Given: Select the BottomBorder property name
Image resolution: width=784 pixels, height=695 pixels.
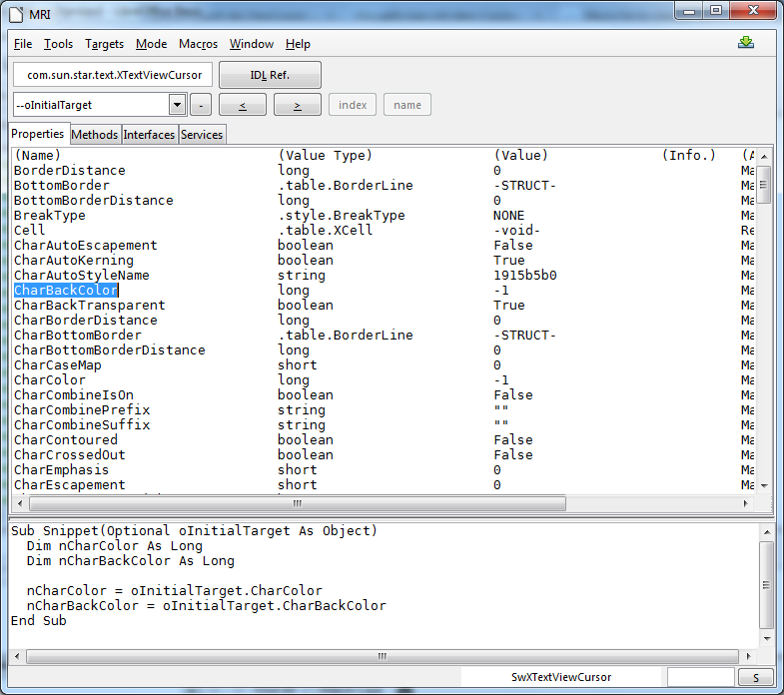Looking at the screenshot, I should pyautogui.click(x=62, y=186).
